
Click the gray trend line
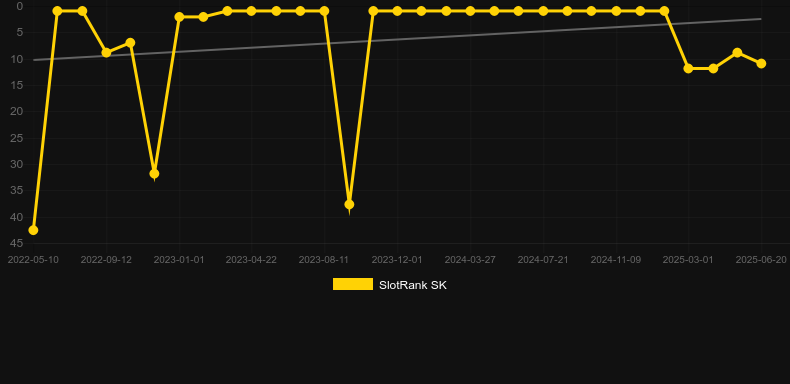tap(397, 39)
